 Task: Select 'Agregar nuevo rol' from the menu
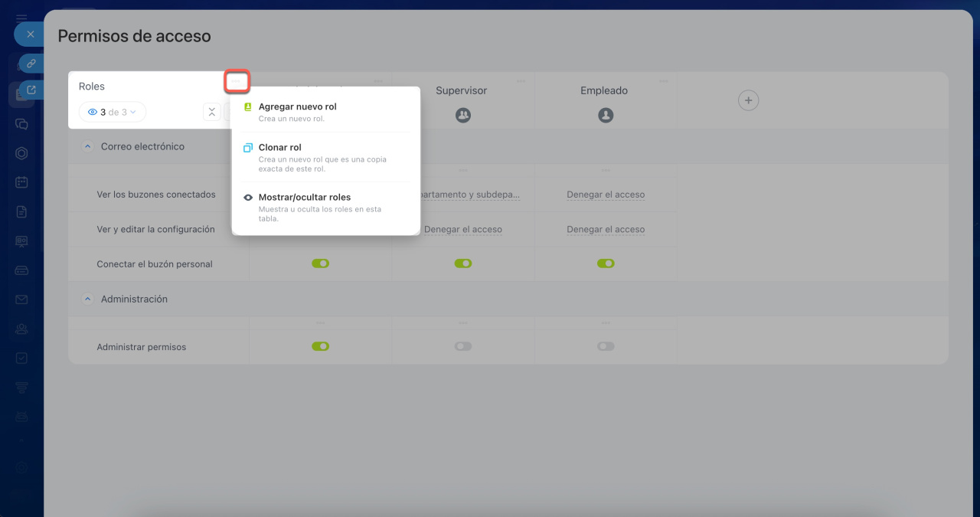click(x=297, y=107)
